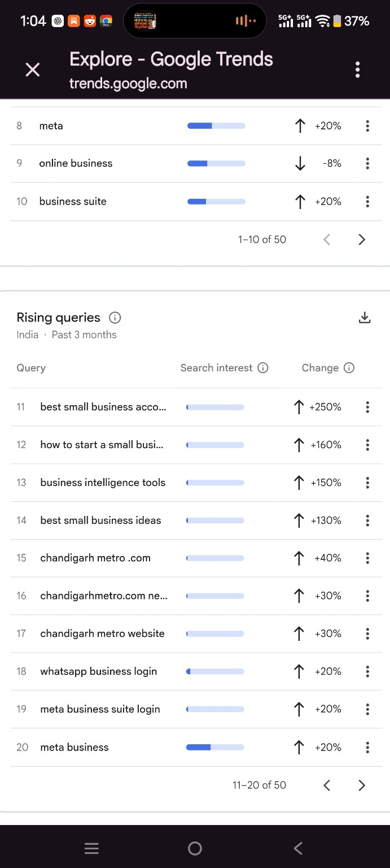The height and width of the screenshot is (868, 390).
Task: Show info for Change column
Action: 349,368
